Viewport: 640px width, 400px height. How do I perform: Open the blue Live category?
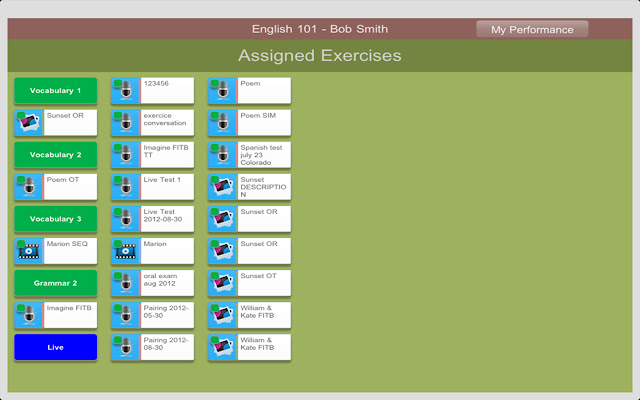56,347
